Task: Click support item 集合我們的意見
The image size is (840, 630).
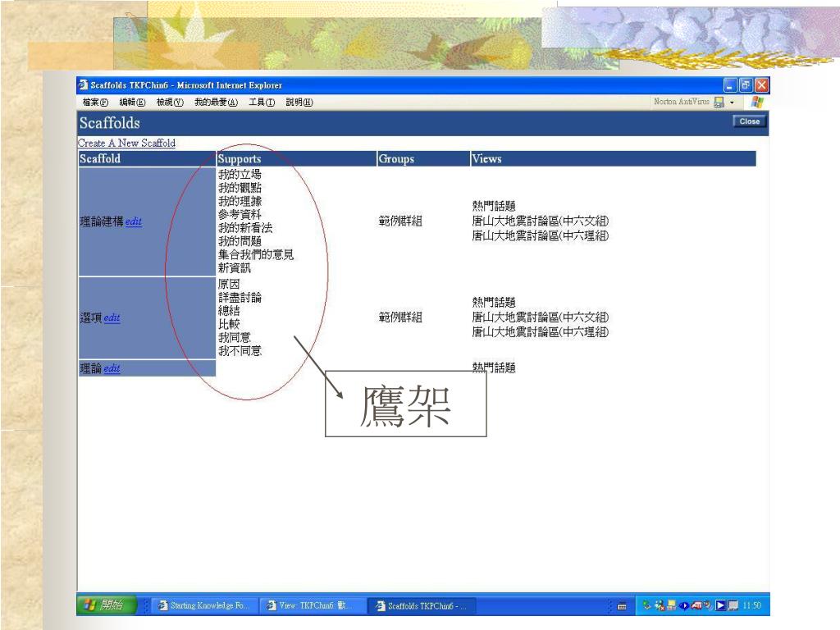Action: point(256,254)
